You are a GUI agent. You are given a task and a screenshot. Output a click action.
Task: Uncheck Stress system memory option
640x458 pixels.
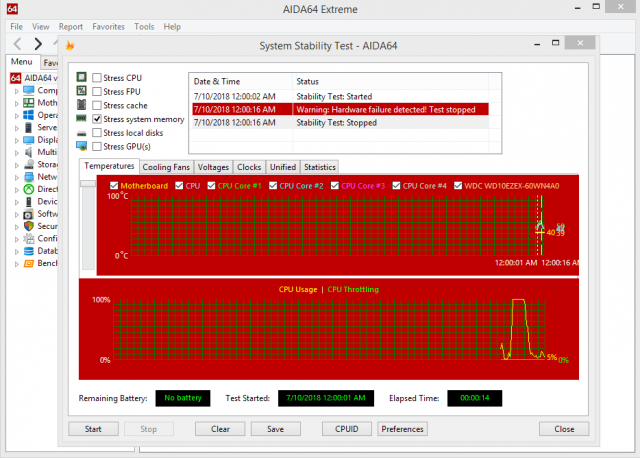point(97,118)
